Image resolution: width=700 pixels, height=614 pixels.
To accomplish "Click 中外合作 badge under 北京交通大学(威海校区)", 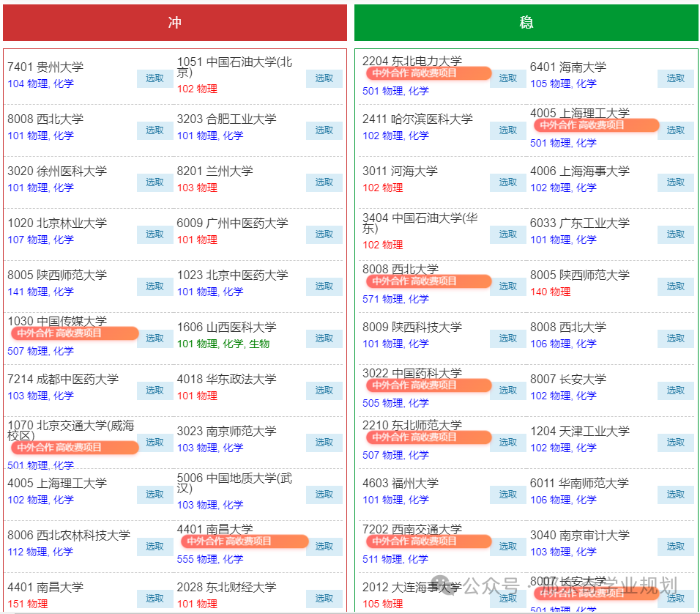I will 74,448.
